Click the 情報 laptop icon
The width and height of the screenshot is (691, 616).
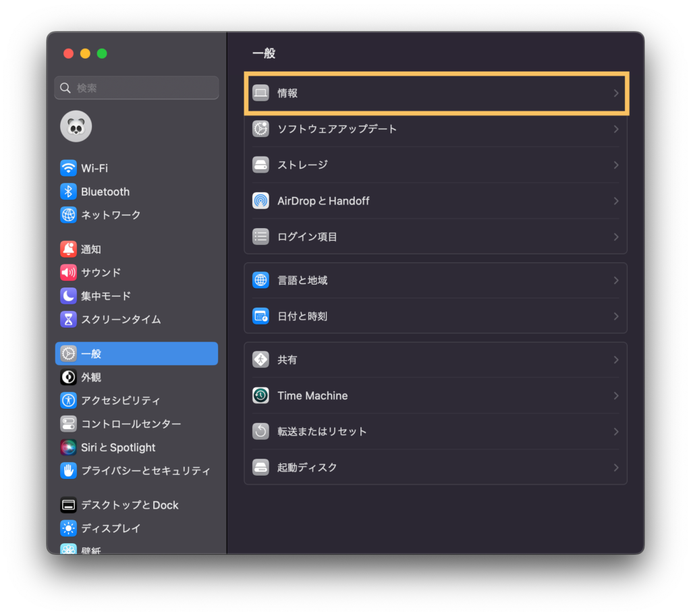(260, 93)
